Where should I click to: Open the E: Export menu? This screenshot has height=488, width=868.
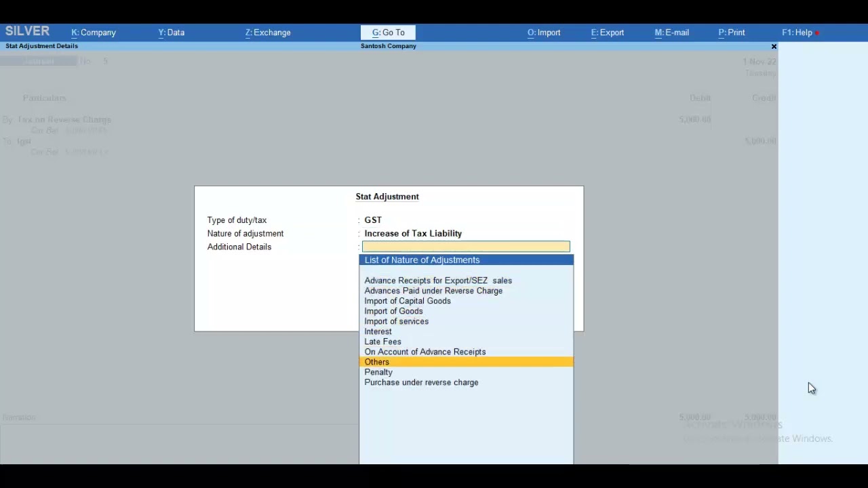click(x=608, y=33)
